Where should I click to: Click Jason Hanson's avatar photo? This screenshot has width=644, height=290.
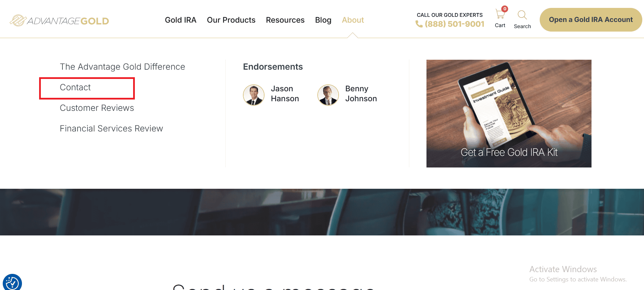[254, 95]
